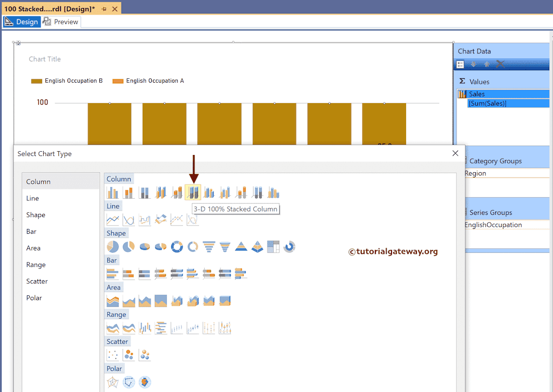Click the English Occupation B legend swatch
Image resolution: width=553 pixels, height=392 pixels.
point(37,81)
